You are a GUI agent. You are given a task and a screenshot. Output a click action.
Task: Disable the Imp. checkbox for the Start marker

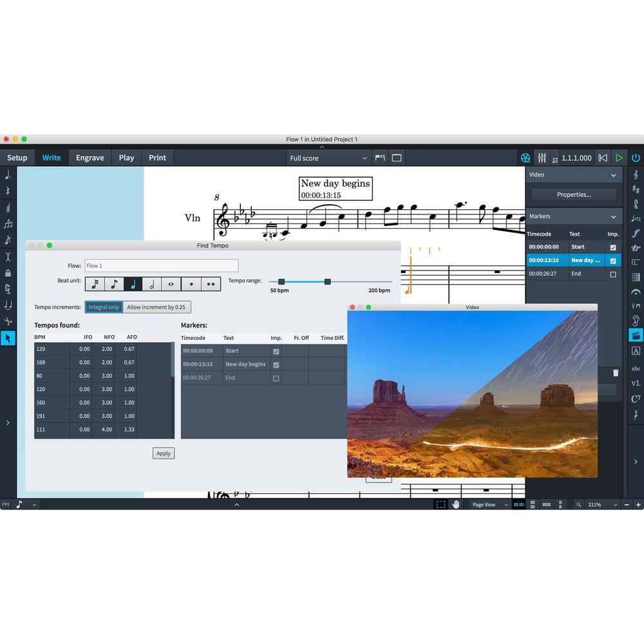pos(276,350)
